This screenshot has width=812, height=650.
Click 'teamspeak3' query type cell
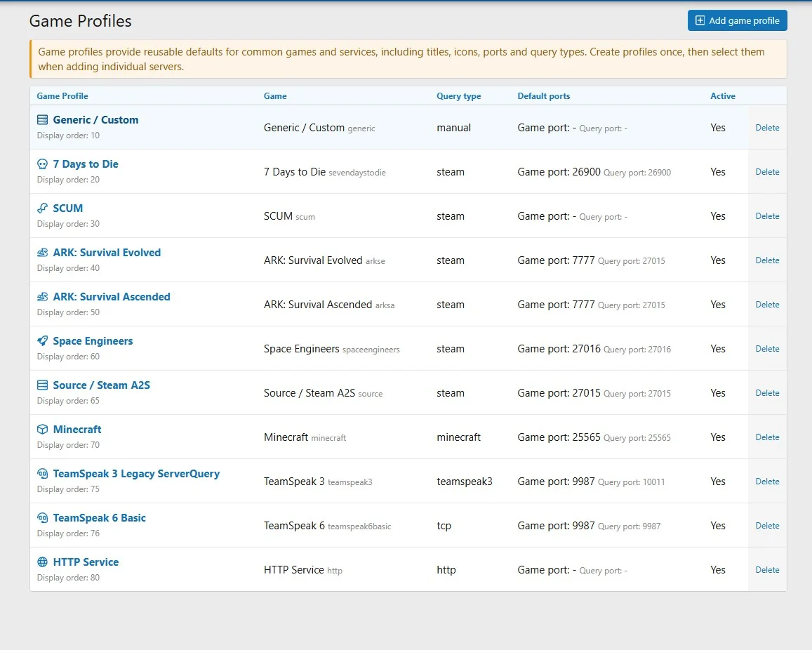click(x=464, y=482)
